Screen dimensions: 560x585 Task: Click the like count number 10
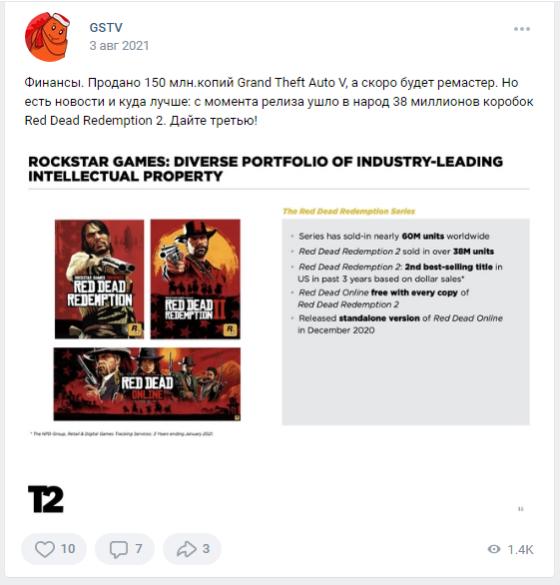(68, 549)
